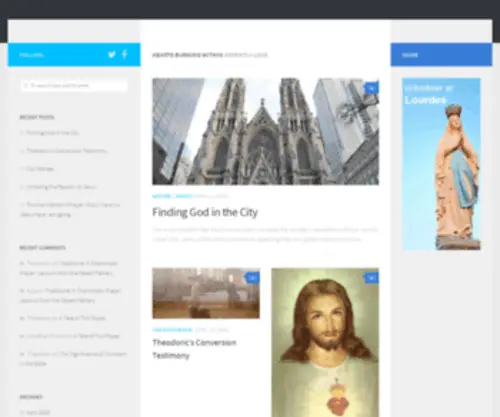Click comment bubble on the Jesus portrait

click(371, 278)
